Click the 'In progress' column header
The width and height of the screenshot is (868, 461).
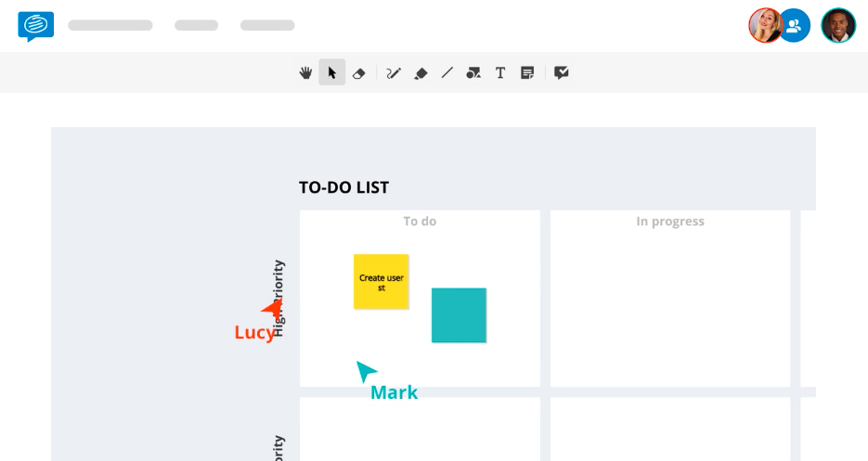click(x=670, y=222)
